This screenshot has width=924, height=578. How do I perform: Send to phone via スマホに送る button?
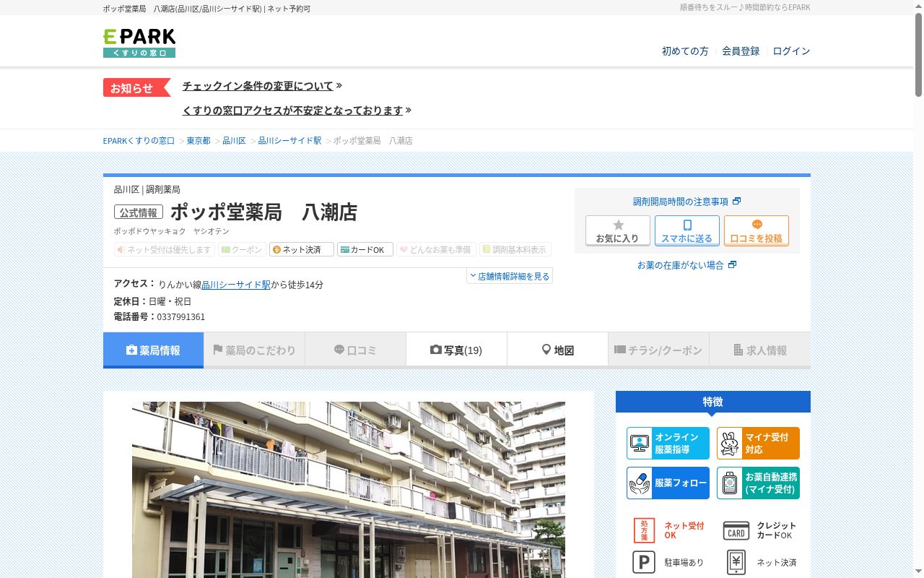(x=687, y=230)
